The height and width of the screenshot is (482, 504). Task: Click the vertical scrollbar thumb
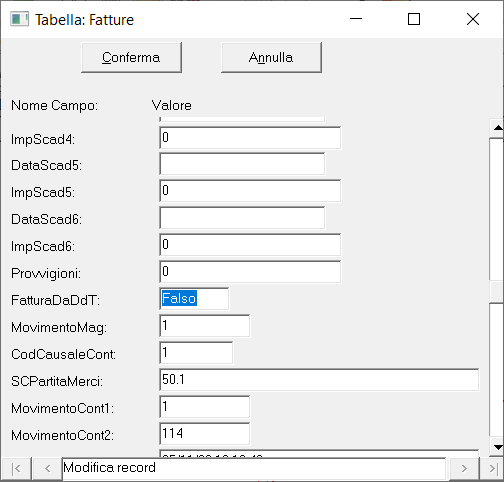coord(498,292)
